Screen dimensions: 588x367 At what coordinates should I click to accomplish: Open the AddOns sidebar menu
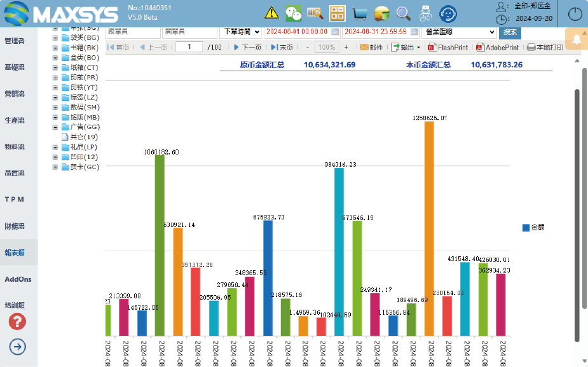point(18,279)
